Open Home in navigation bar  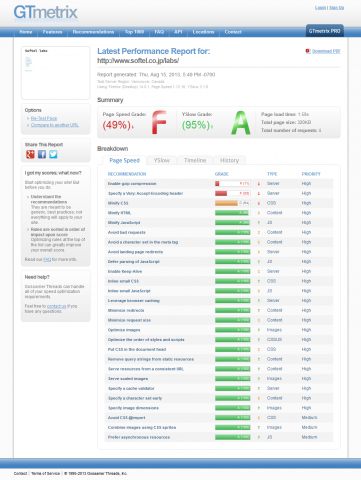26,32
